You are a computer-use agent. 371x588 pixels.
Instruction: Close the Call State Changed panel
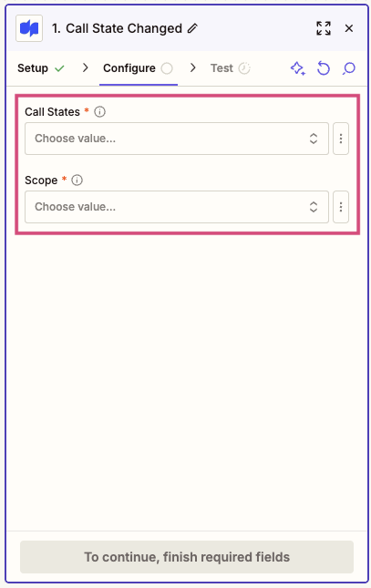tap(349, 28)
